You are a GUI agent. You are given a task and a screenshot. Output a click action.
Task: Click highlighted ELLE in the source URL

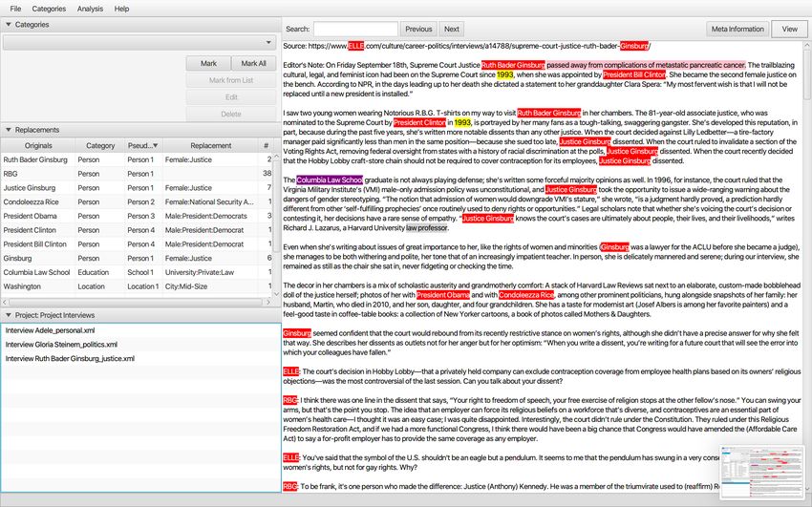tap(355, 46)
